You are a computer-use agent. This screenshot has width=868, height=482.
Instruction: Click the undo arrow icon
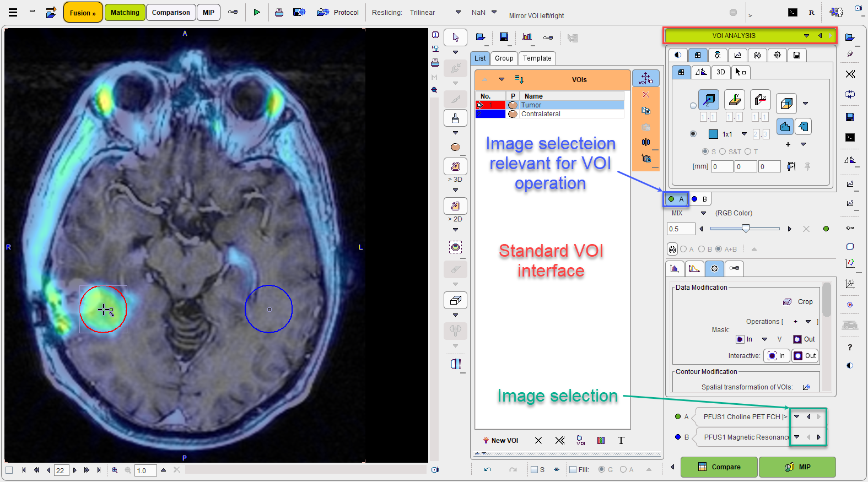coord(488,470)
